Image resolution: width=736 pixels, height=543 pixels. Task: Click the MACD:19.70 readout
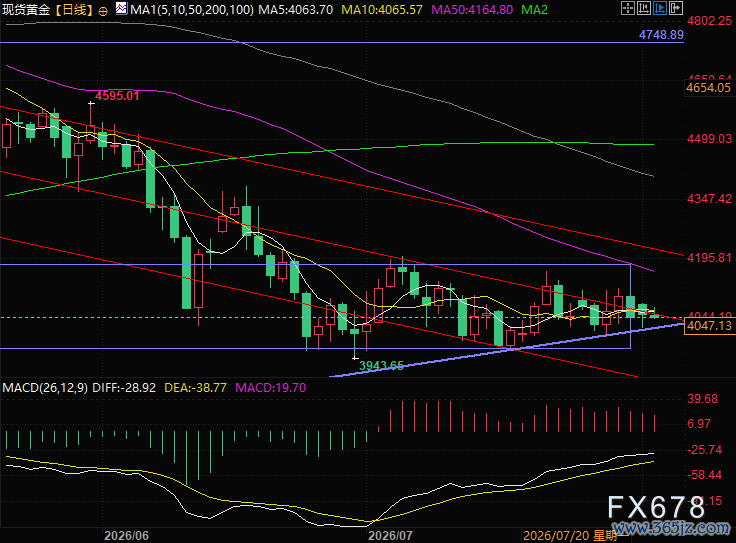click(x=270, y=388)
